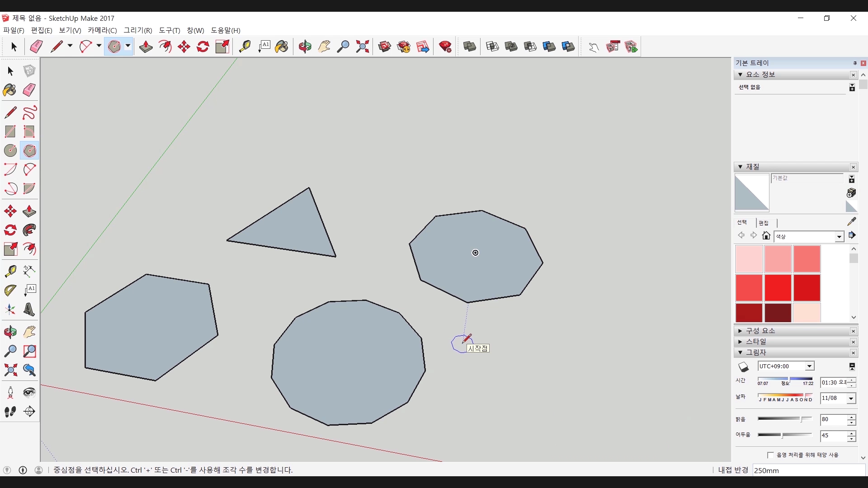Image resolution: width=868 pixels, height=488 pixels.
Task: Select the Eraser tool in top toolbar
Action: [x=36, y=47]
